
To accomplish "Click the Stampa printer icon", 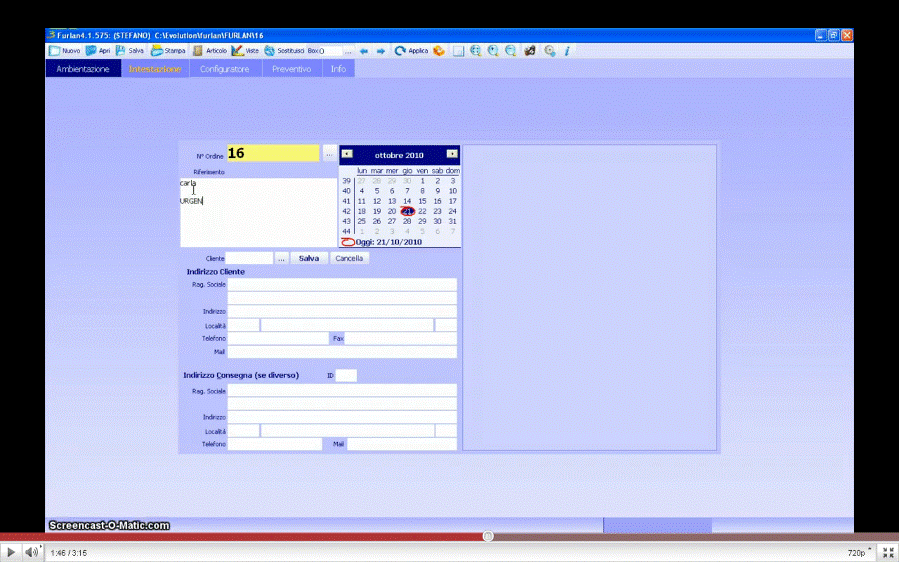I will (x=158, y=50).
